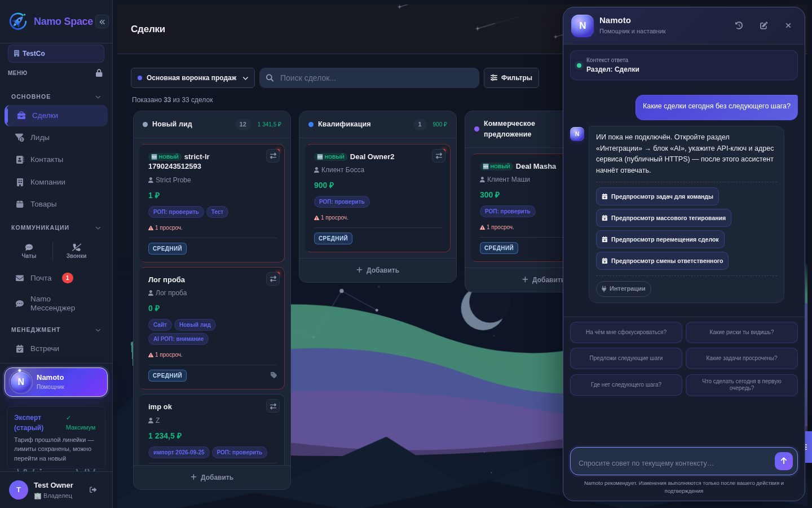Click the Интеграции chip in the assistant reply
The width and height of the screenshot is (812, 508).
pyautogui.click(x=623, y=288)
